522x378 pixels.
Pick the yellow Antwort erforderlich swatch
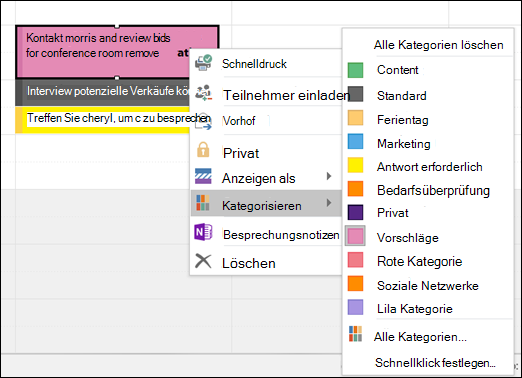click(x=355, y=165)
